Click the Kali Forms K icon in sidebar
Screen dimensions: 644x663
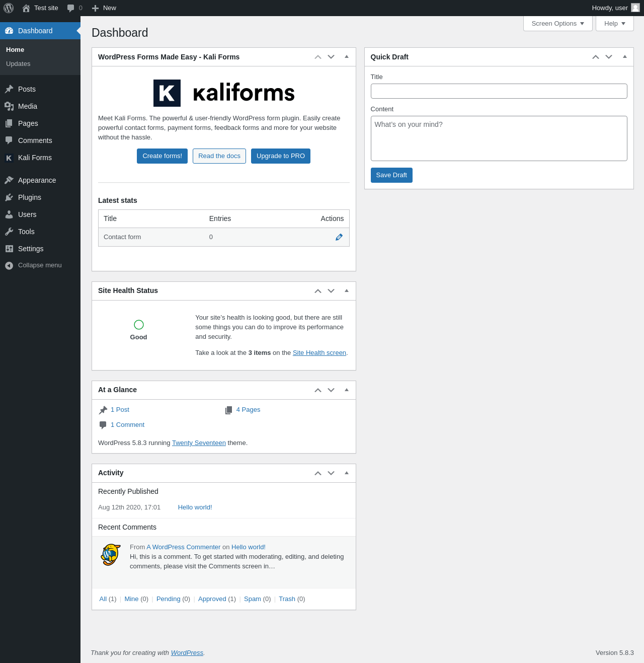point(9,158)
